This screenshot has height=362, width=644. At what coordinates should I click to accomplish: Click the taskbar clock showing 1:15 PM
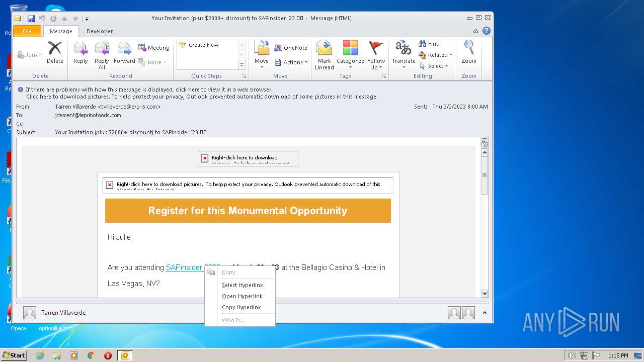coord(618,355)
